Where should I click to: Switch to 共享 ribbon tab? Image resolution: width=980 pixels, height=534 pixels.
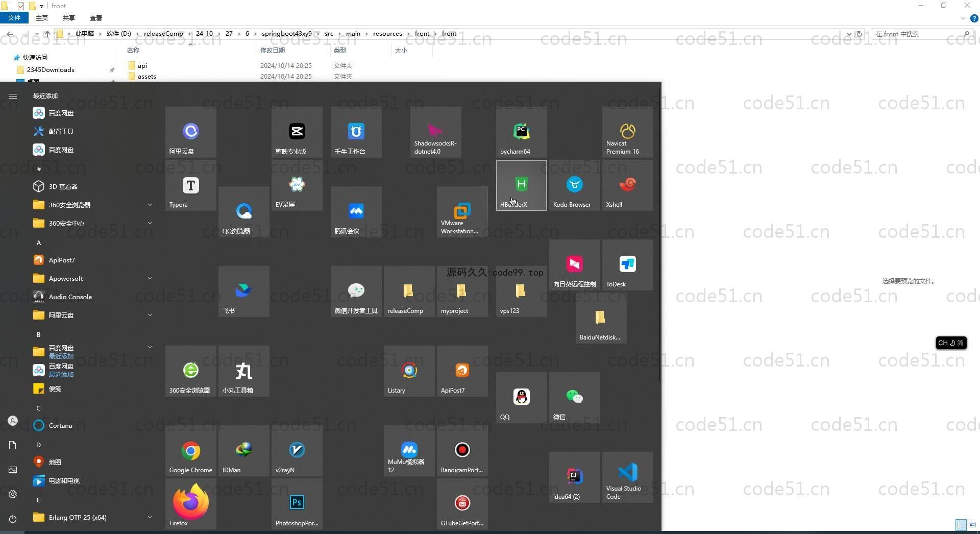click(69, 18)
